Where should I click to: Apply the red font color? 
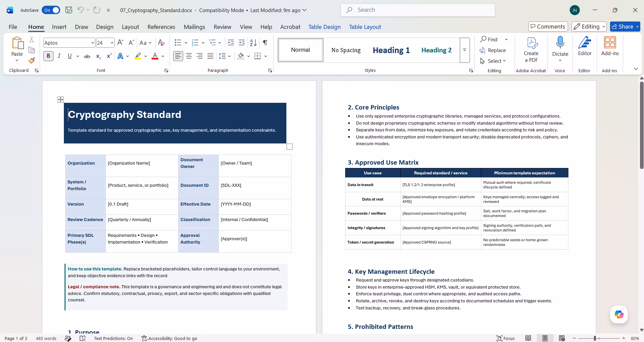point(155,56)
